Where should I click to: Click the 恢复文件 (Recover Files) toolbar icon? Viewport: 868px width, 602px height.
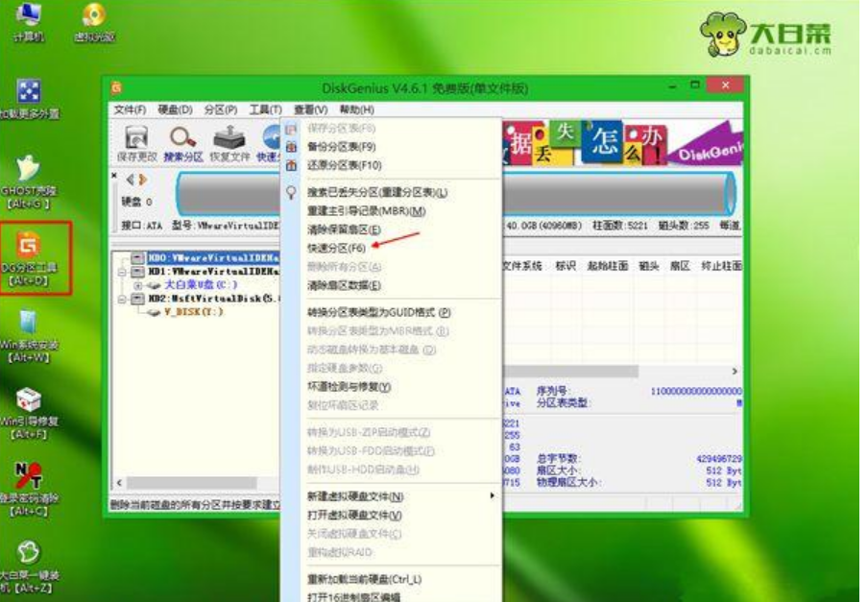pyautogui.click(x=229, y=142)
